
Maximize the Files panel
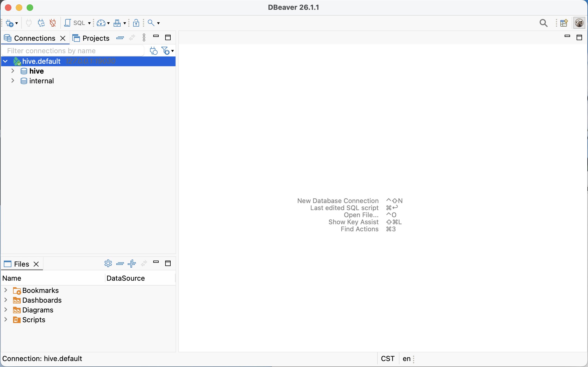[168, 263]
